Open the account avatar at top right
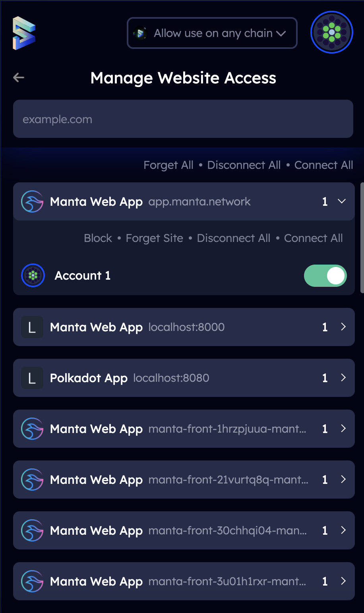The width and height of the screenshot is (364, 613). point(331,32)
